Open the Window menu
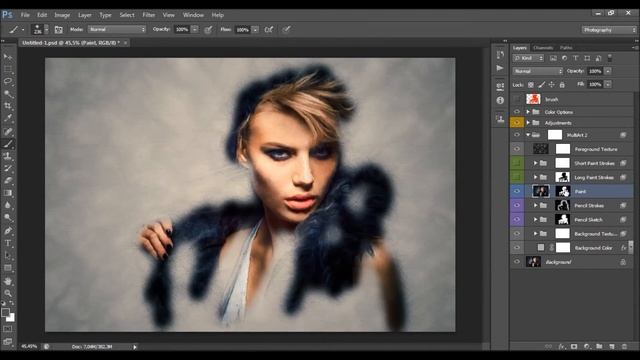Screen dimensions: 640x360 193,15
